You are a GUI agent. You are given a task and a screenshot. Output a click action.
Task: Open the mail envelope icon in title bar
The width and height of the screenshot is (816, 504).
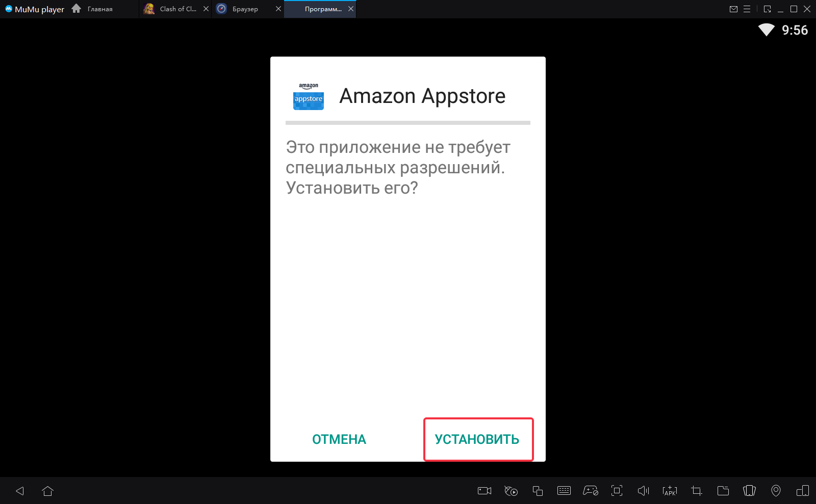[x=733, y=9]
